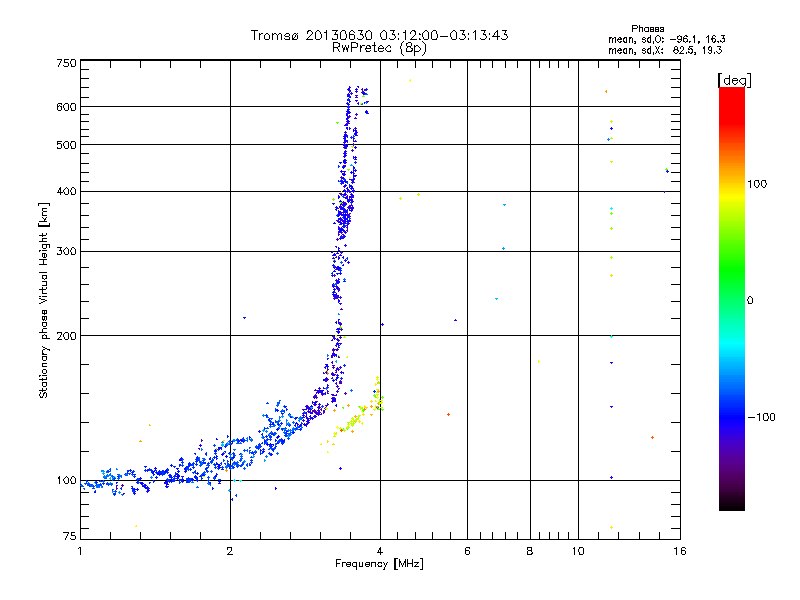Click the x-axis label 'Frequency [MHz]'
Image resolution: width=800 pixels, height=600 pixels.
[x=379, y=564]
